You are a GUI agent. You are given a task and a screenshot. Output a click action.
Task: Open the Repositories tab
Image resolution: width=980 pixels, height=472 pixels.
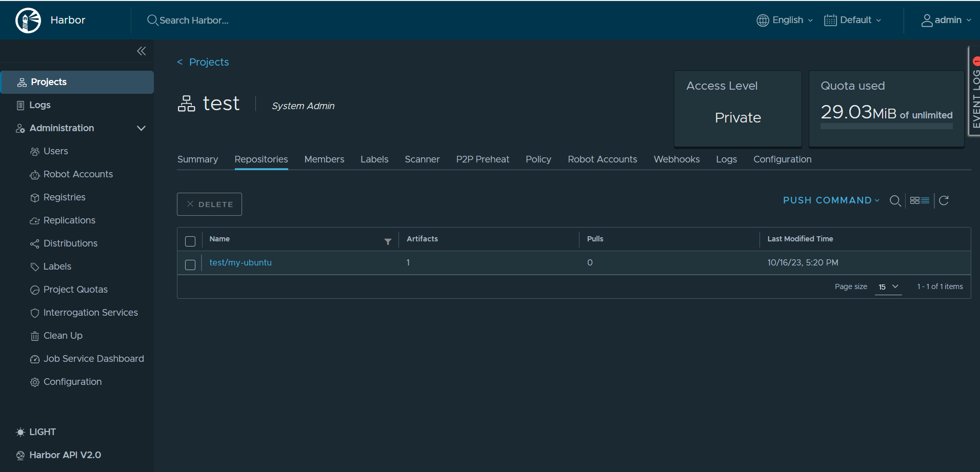coord(262,159)
